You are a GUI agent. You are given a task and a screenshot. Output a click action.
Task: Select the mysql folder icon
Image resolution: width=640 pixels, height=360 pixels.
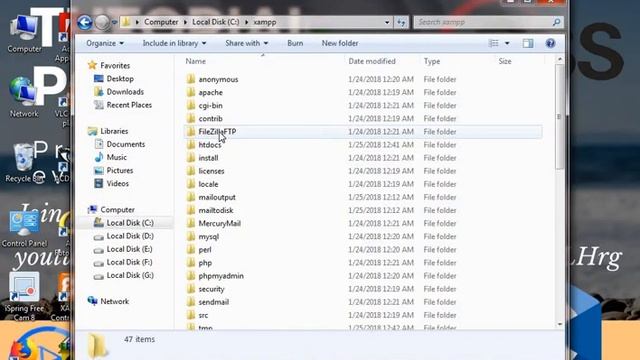191,236
